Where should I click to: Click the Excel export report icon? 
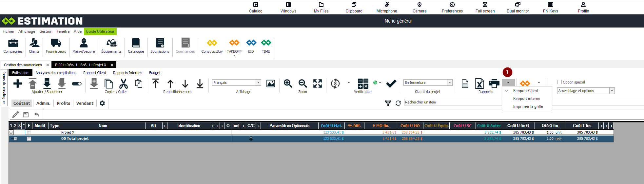479,84
